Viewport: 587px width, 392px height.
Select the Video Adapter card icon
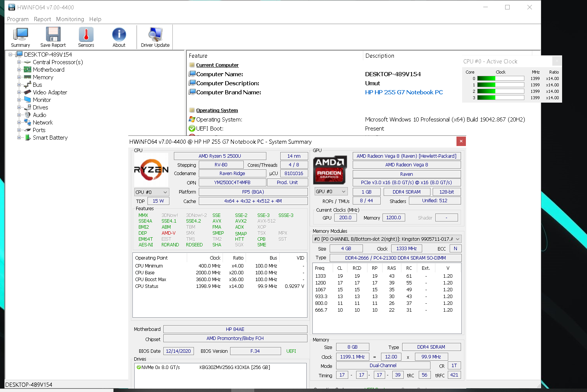pyautogui.click(x=28, y=92)
